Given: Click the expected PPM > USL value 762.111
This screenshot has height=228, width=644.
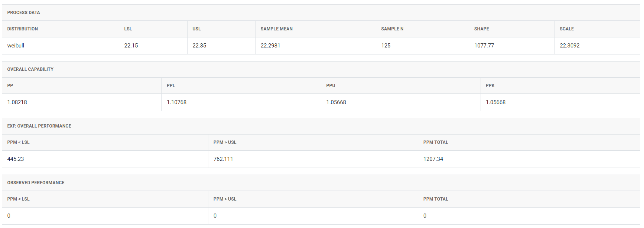Looking at the screenshot, I should 223,159.
